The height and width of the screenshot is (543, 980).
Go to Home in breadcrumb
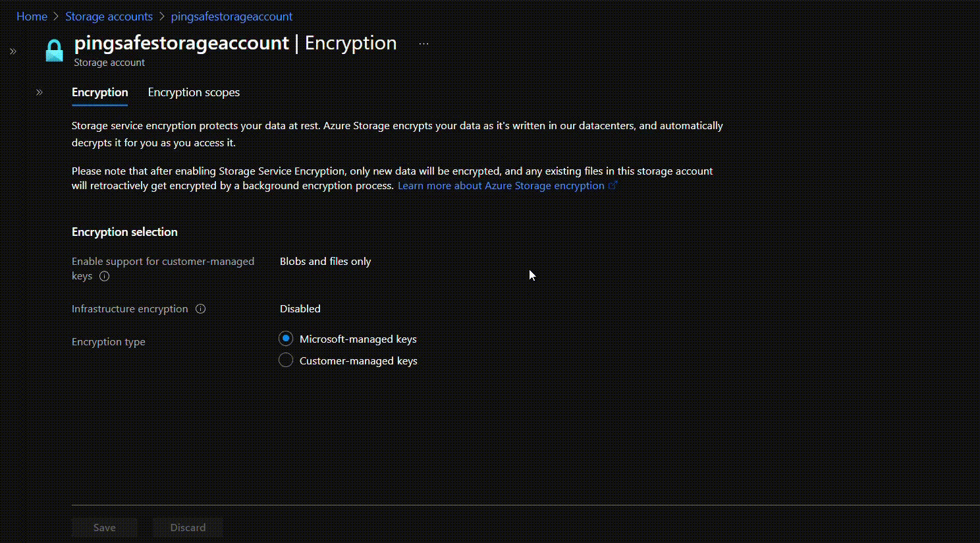click(x=32, y=16)
